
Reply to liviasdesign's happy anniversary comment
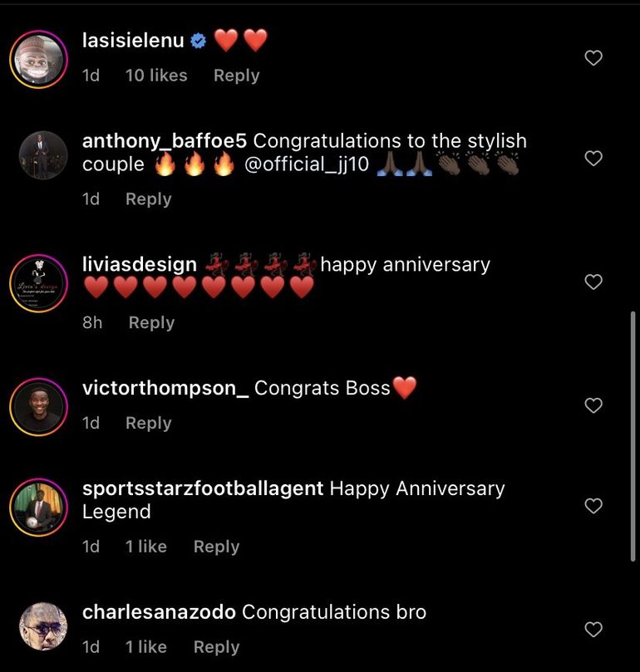[x=151, y=323]
